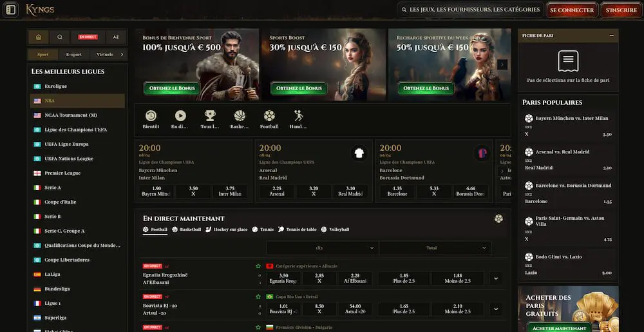Open the Hockey sur glace live tab
Image resolution: width=644 pixels, height=332 pixels.
click(226, 229)
